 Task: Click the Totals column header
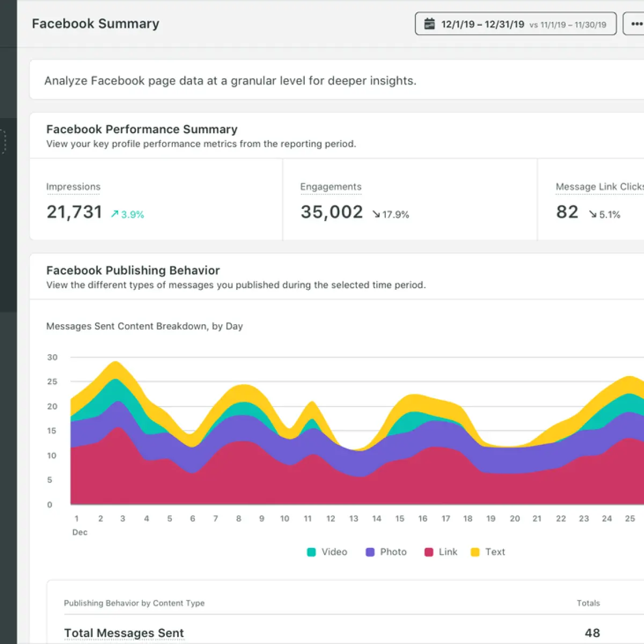[x=588, y=603]
